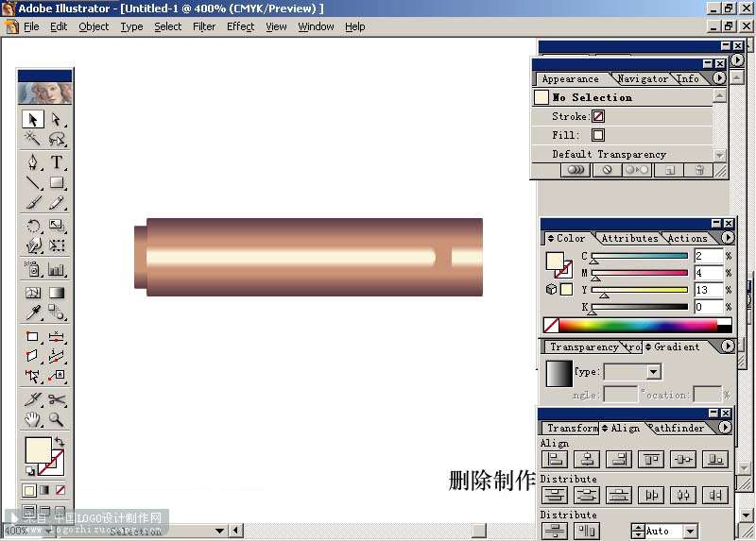
Task: Select the Direct Select Lasso tool
Action: coord(57,139)
